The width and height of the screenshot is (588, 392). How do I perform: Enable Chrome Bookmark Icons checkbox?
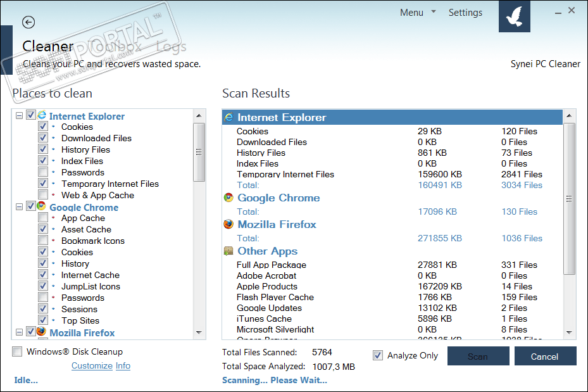[x=43, y=241]
